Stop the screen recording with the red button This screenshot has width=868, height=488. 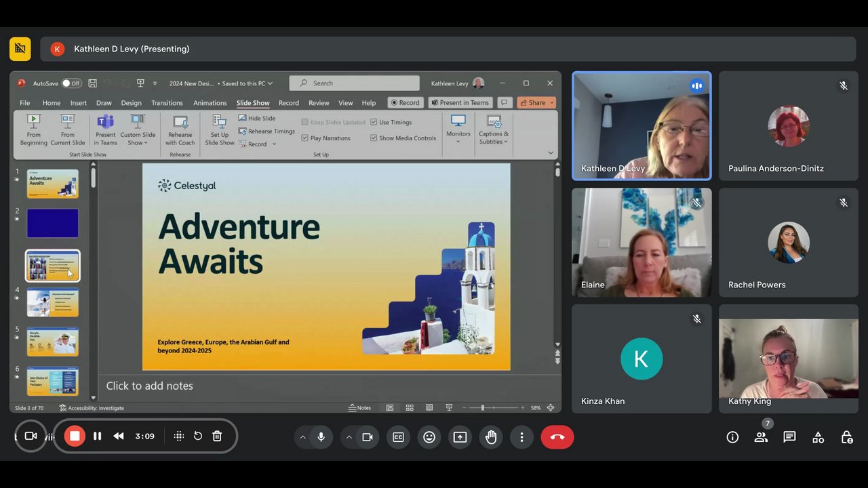pyautogui.click(x=75, y=436)
